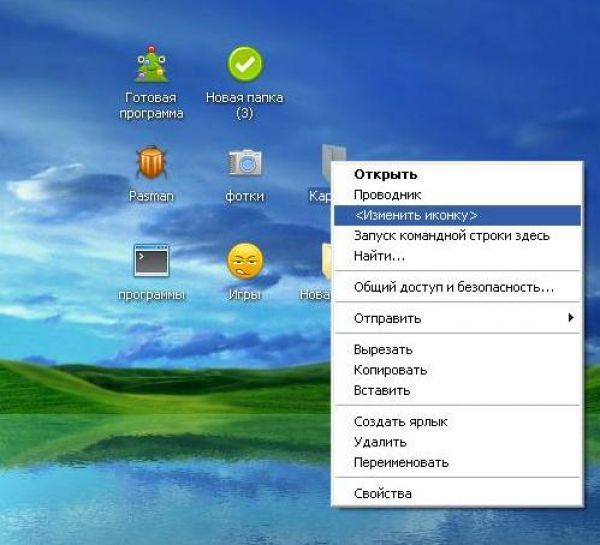600x545 pixels.
Task: Select Удалить from the context menu
Action: click(x=458, y=442)
